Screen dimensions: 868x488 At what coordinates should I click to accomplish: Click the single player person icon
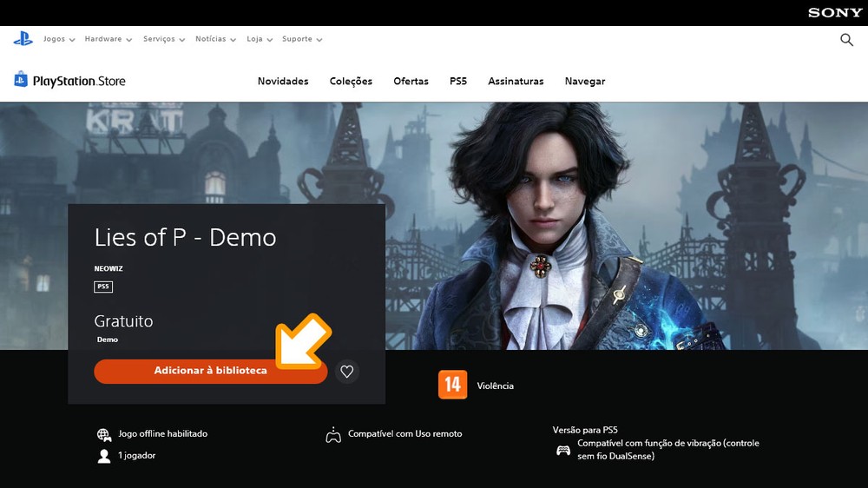(x=104, y=456)
